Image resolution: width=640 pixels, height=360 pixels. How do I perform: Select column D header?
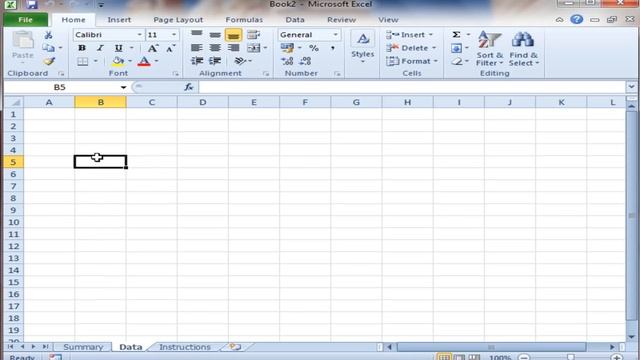point(203,102)
